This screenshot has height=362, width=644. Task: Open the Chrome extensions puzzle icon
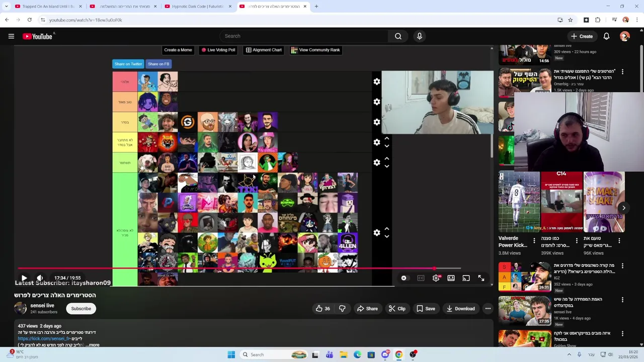598,20
